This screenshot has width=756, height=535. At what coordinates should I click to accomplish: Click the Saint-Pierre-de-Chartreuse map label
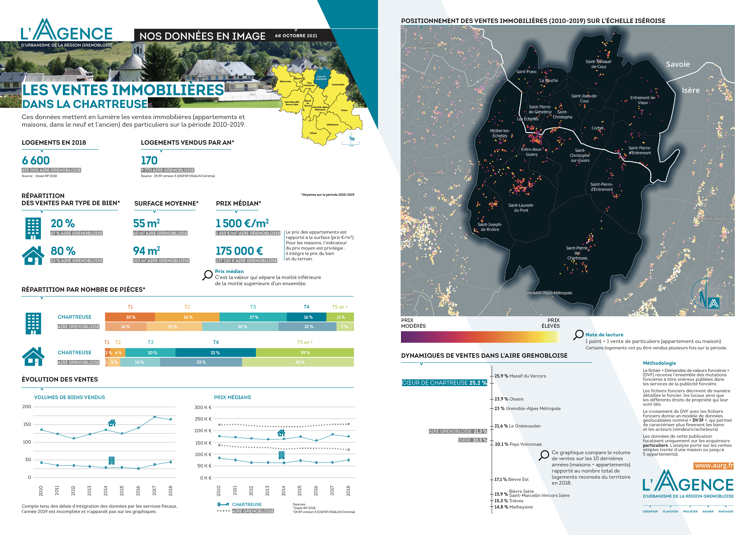tap(577, 253)
